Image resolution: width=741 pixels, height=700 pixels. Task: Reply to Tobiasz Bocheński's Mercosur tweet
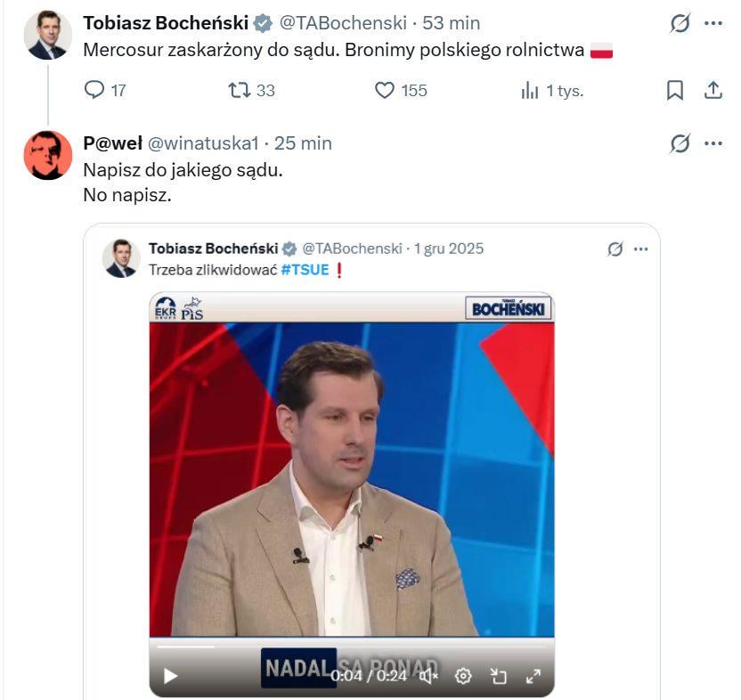point(94,90)
